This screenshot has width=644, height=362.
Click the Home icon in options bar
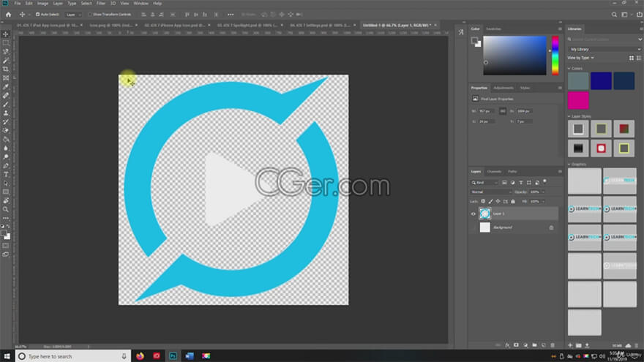coord(8,15)
